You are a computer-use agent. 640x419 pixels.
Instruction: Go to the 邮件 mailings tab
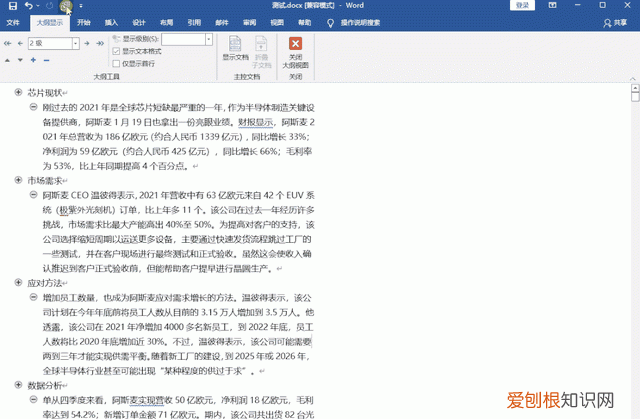pyautogui.click(x=222, y=23)
